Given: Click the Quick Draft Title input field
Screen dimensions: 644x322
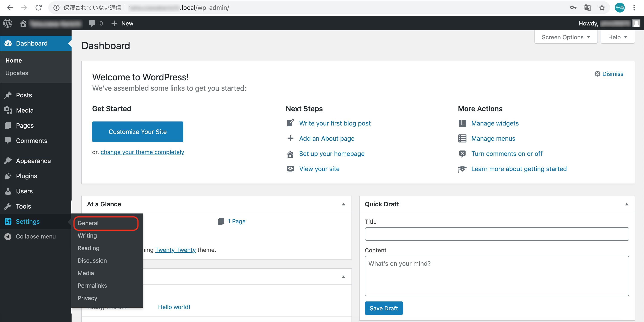Looking at the screenshot, I should (x=496, y=234).
